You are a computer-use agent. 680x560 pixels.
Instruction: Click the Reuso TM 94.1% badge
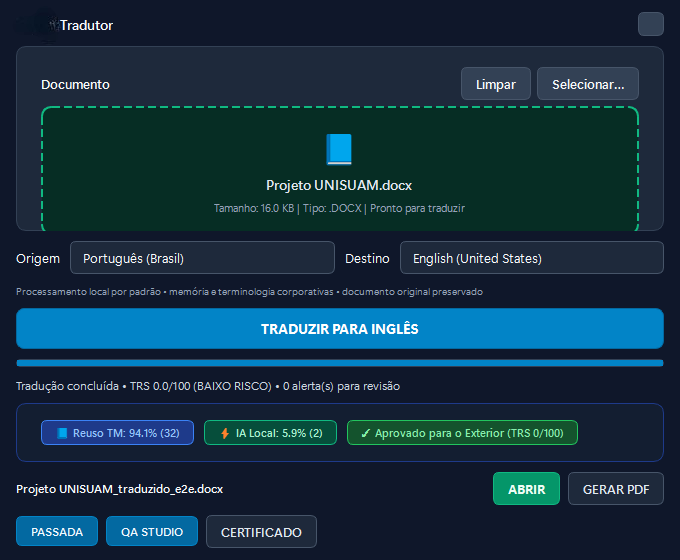[x=118, y=432]
